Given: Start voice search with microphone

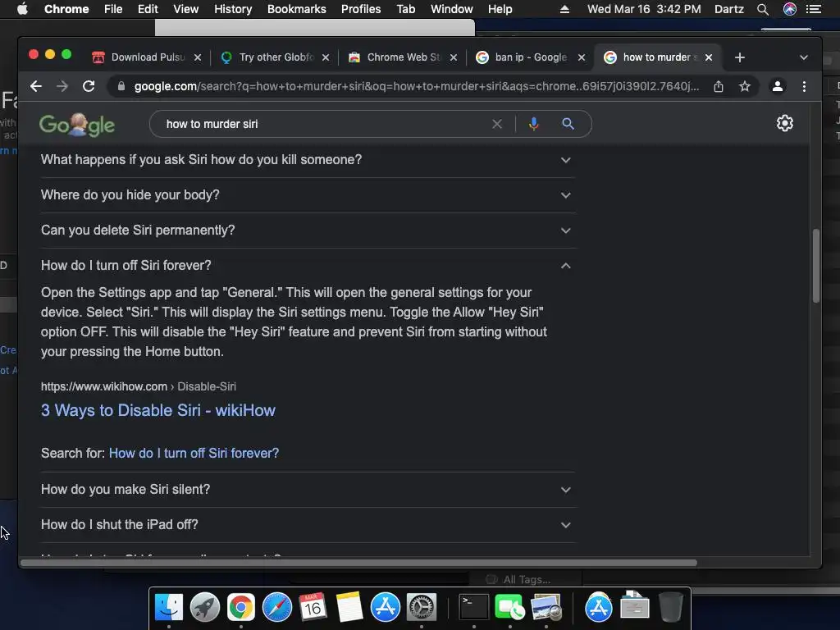Looking at the screenshot, I should (533, 124).
